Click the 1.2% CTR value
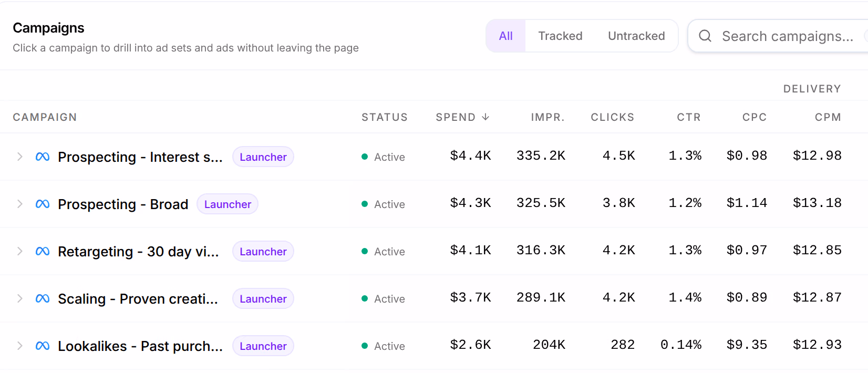 [x=685, y=203]
